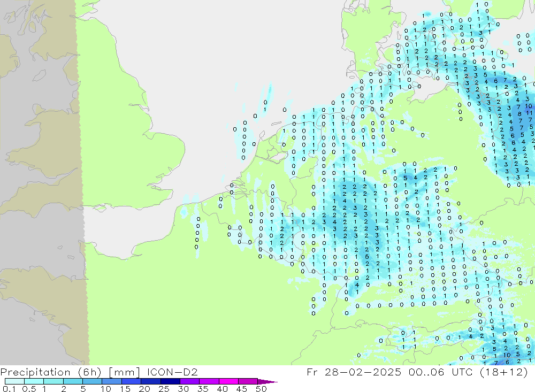The image size is (535, 392).
Task: Click the 45–50 mm legend color box
Action: [x=248, y=381]
